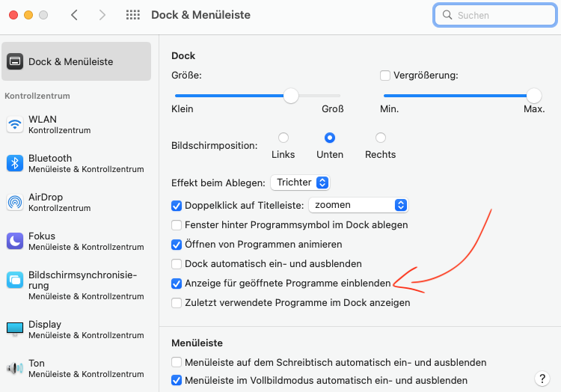The image size is (561, 392).
Task: Click the Fokus moon icon
Action: coord(15,241)
